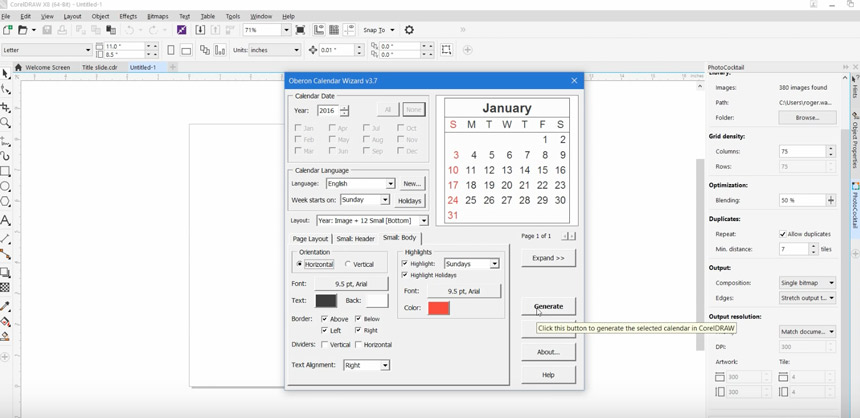The width and height of the screenshot is (860, 418).
Task: Uncheck the Above border checkbox
Action: pos(325,319)
